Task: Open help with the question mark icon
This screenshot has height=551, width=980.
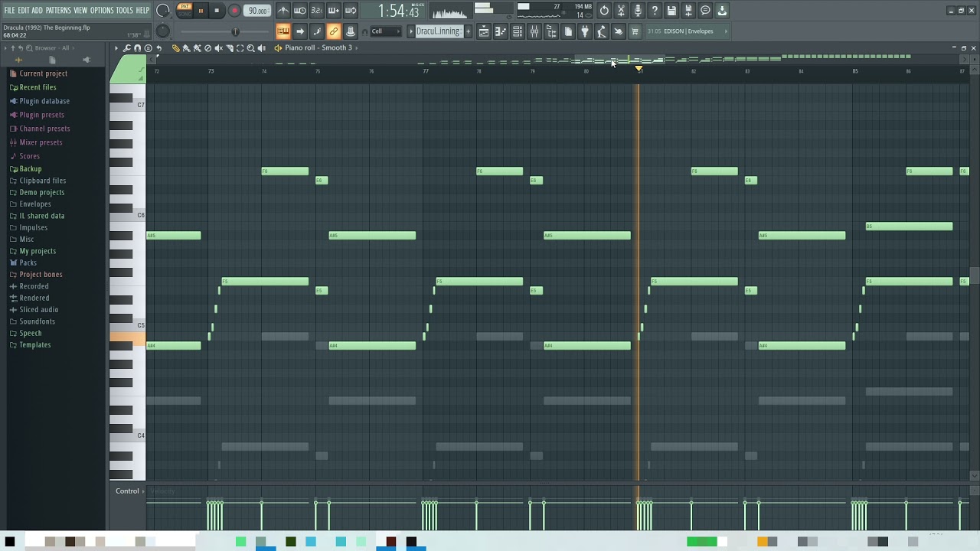Action: click(655, 11)
